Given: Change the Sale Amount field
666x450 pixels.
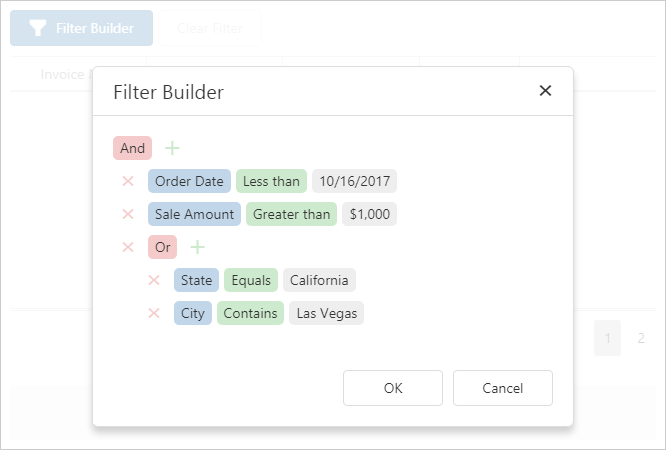Looking at the screenshot, I should [194, 214].
